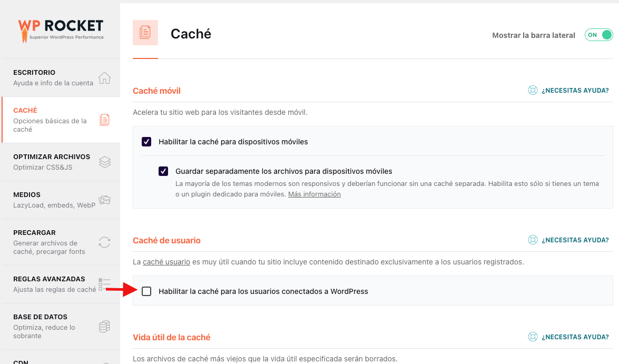Open ¿Necesitas ayuda? for Vida útil
This screenshot has height=364, width=619.
[575, 337]
